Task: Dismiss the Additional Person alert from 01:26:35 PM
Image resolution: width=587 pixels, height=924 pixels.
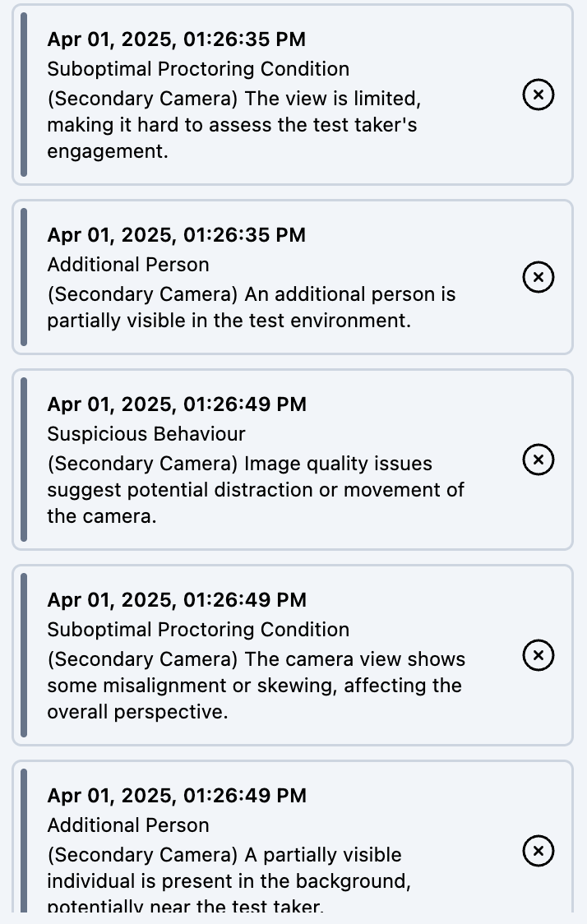Action: coord(538,277)
